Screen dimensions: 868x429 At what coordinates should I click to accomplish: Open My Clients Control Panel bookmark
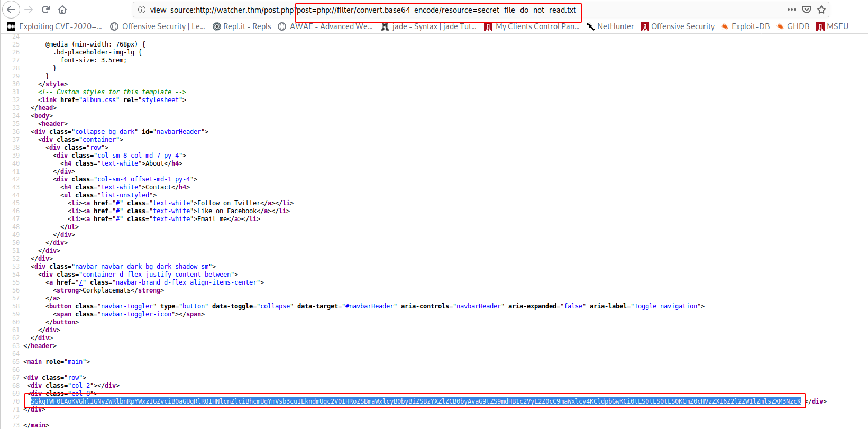[x=532, y=26]
